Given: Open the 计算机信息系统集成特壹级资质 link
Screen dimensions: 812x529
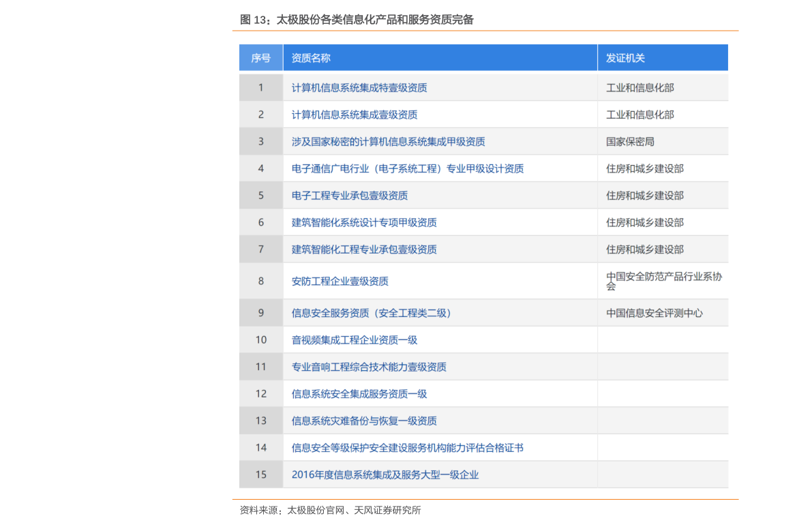Looking at the screenshot, I should (x=359, y=88).
